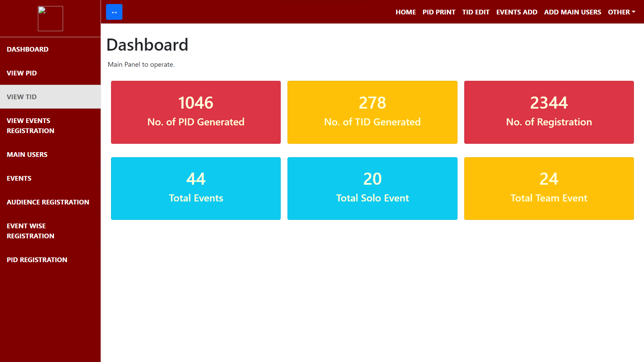Click the sidebar collapse toggle icon
644x362 pixels.
[114, 12]
